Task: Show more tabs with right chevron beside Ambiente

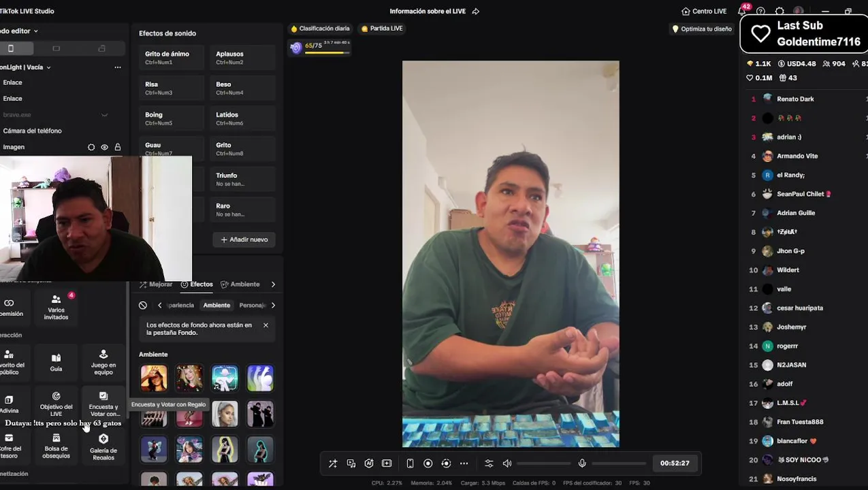Action: pos(273,284)
